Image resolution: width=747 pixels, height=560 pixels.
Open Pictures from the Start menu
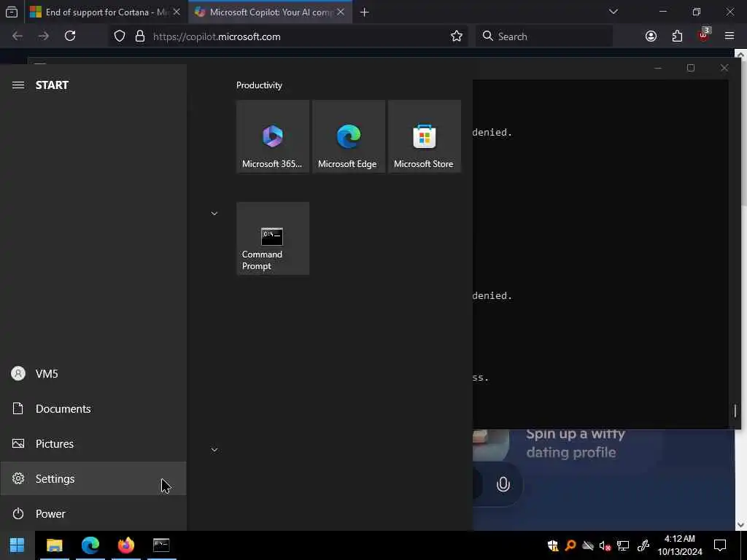click(93, 444)
